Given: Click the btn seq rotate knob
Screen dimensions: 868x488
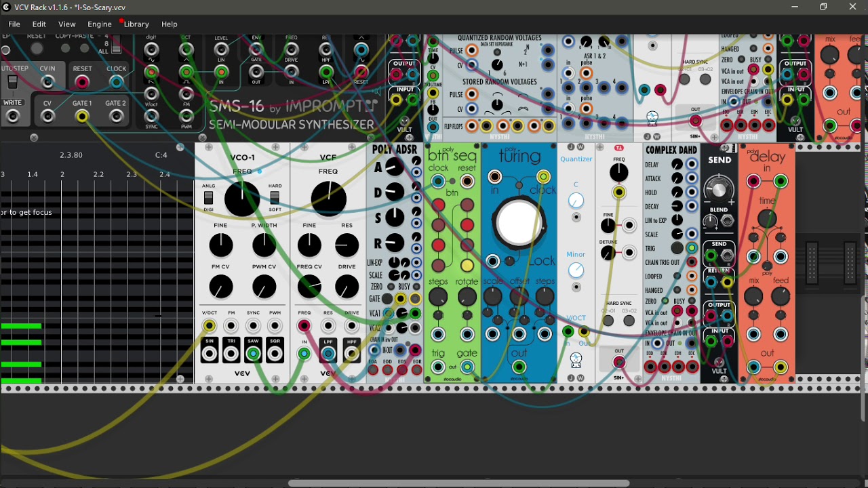Looking at the screenshot, I should tap(467, 297).
